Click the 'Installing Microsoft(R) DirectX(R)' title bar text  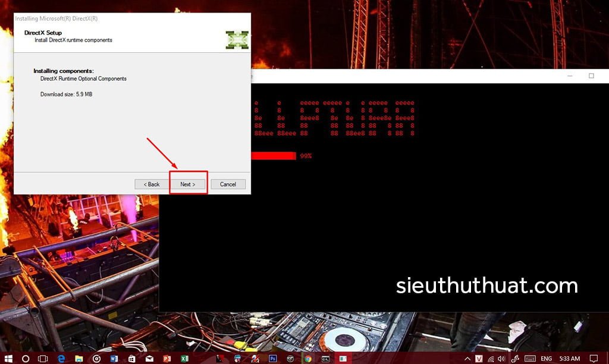[x=56, y=18]
